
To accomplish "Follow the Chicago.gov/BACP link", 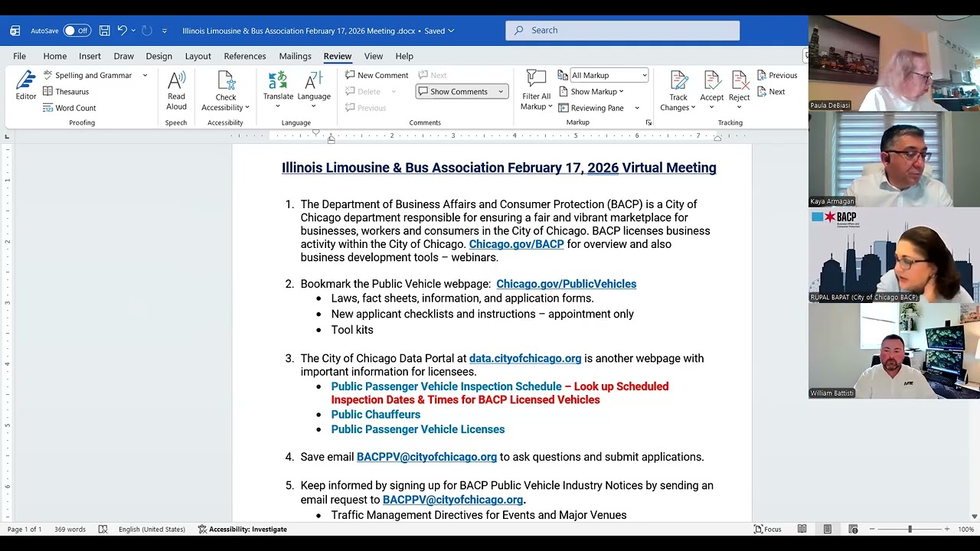I will click(x=516, y=244).
